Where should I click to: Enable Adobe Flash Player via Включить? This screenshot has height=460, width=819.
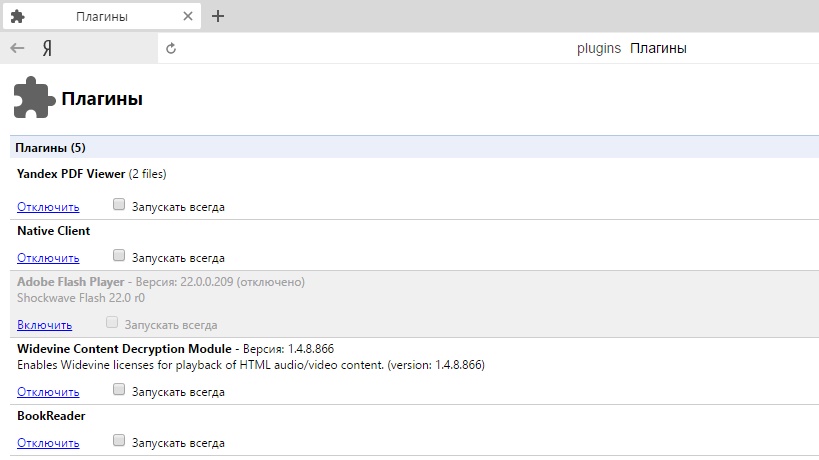44,325
